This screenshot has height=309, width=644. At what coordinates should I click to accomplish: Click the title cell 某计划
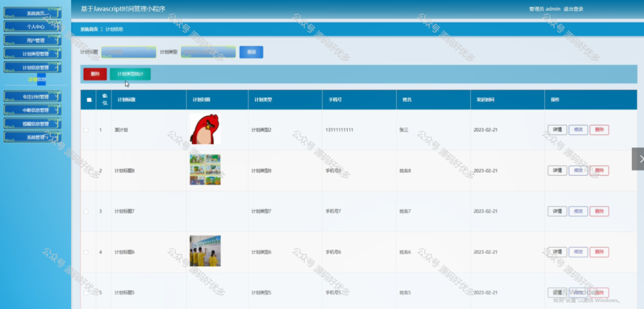[121, 130]
